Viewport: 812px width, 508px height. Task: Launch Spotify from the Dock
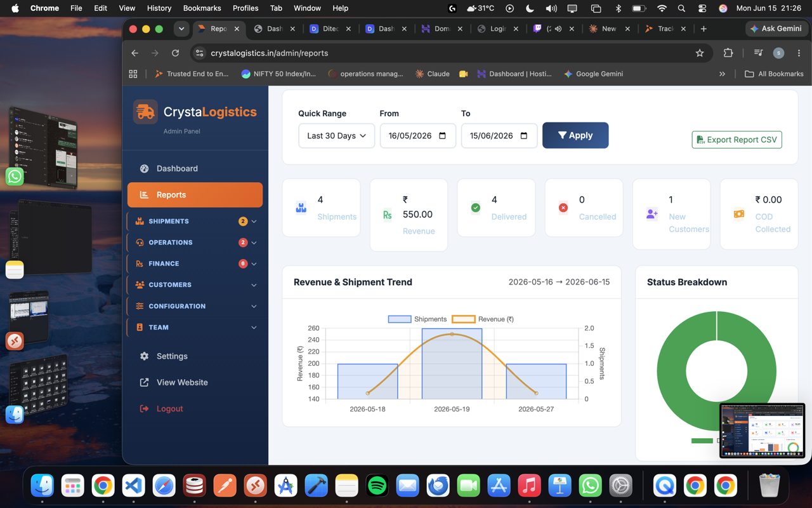click(x=377, y=486)
